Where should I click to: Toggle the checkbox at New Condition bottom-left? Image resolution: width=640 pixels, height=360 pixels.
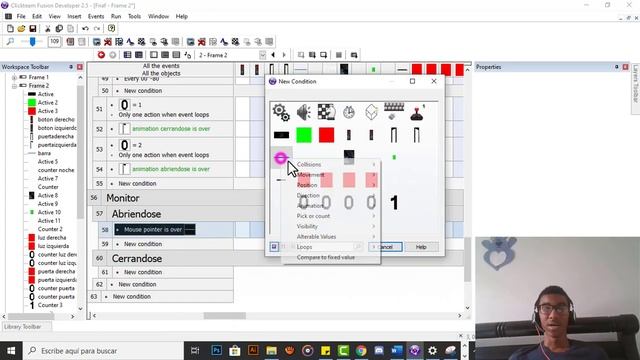(x=274, y=247)
